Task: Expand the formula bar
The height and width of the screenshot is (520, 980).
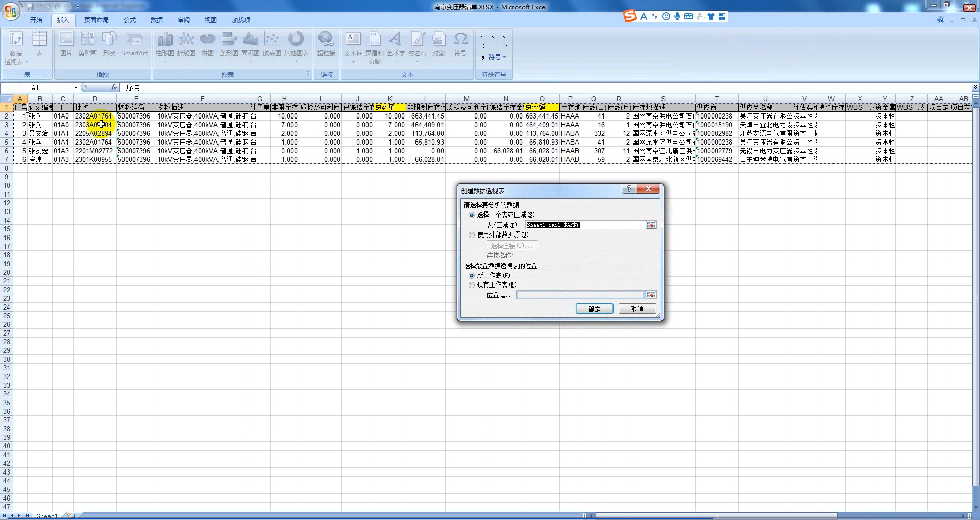Action: tap(975, 87)
